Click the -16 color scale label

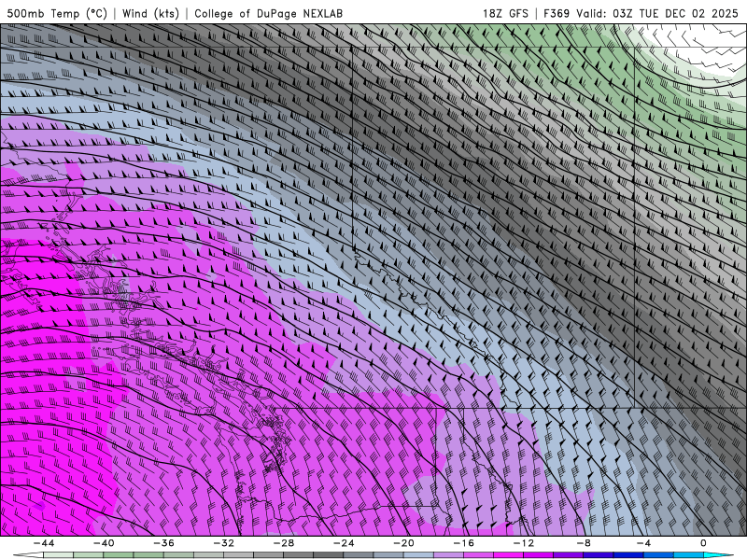tap(464, 543)
